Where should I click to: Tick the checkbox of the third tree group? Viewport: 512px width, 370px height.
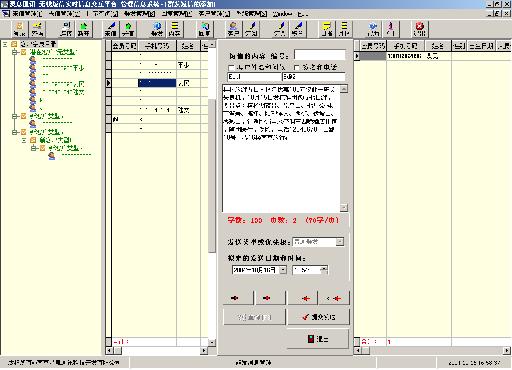point(24,132)
